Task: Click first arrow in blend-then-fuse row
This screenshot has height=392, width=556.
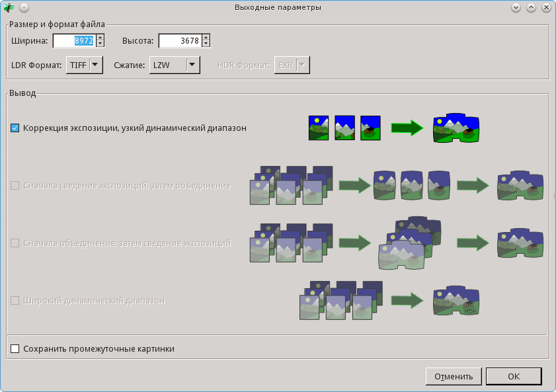Action: pyautogui.click(x=354, y=243)
